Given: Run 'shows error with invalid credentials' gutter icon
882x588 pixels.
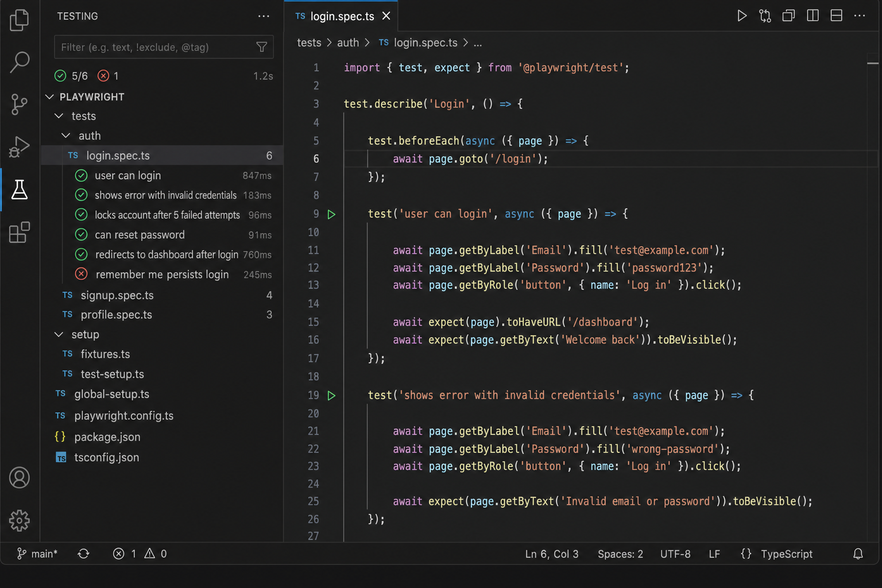Looking at the screenshot, I should click(331, 396).
